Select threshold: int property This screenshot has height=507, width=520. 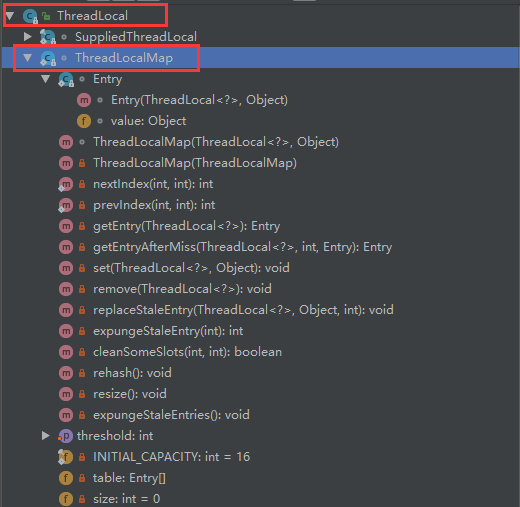(x=115, y=436)
